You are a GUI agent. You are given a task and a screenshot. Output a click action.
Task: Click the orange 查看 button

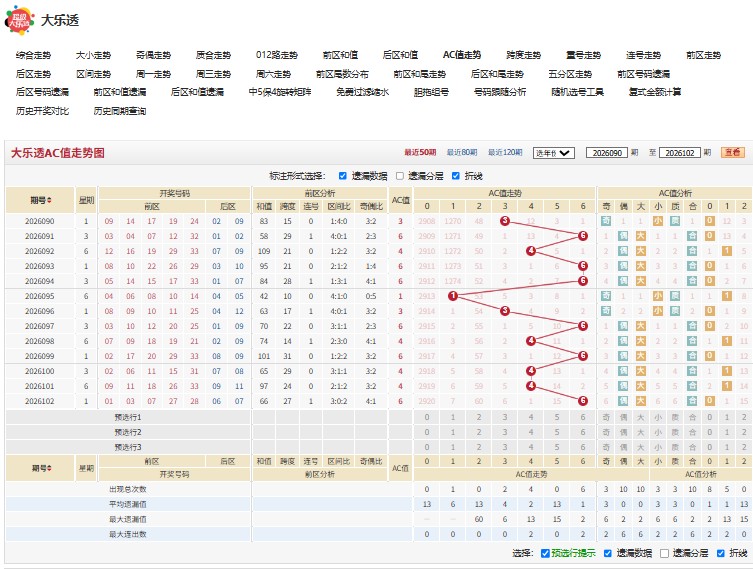pos(732,153)
